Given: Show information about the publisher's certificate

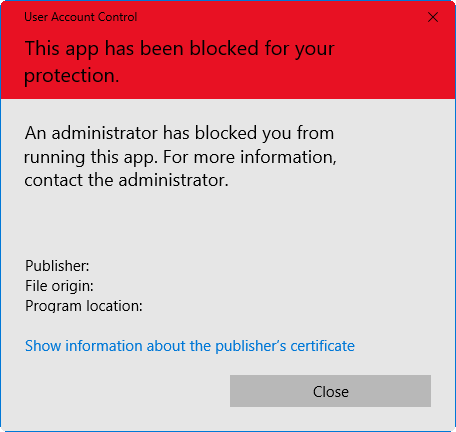Looking at the screenshot, I should pyautogui.click(x=190, y=346).
